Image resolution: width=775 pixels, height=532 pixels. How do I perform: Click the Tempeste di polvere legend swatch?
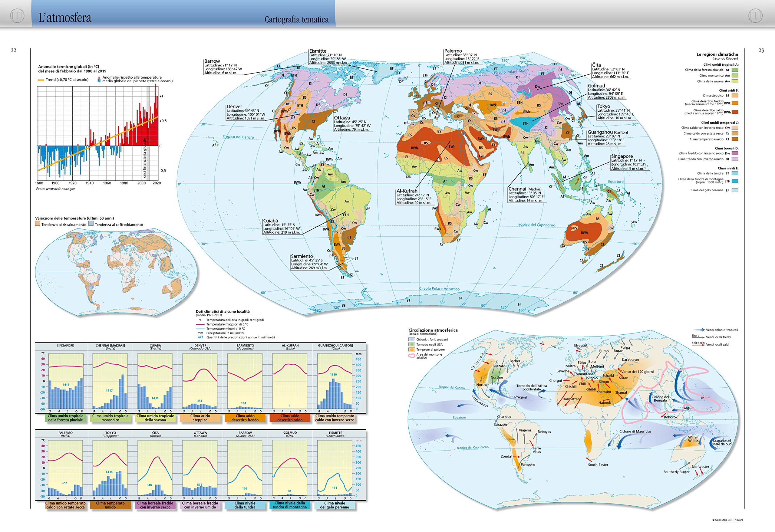coord(411,350)
